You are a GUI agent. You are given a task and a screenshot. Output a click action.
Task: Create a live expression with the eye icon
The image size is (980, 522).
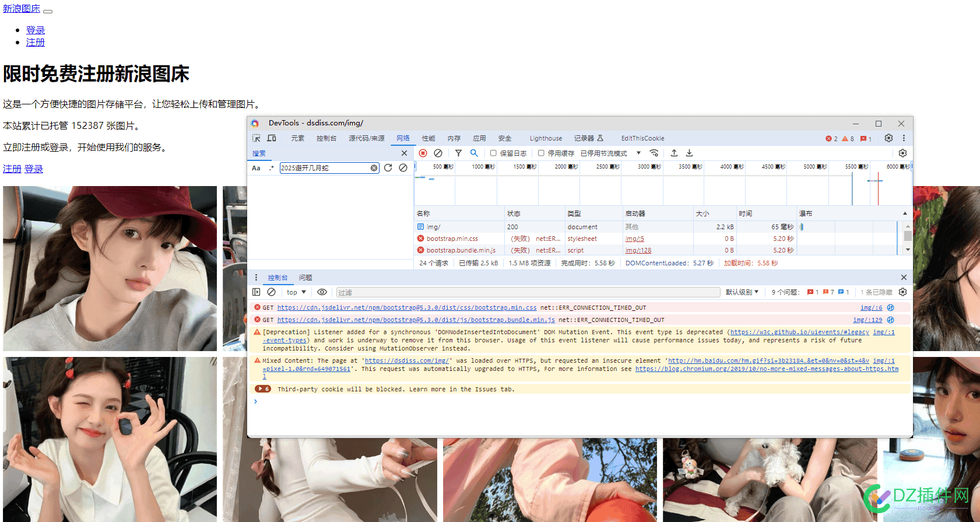pos(322,292)
